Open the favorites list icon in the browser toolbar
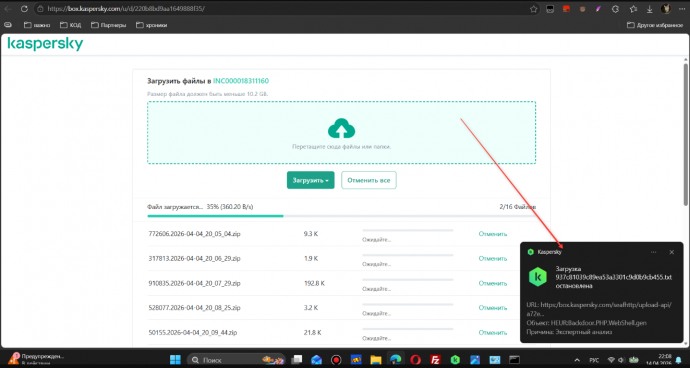 (633, 9)
